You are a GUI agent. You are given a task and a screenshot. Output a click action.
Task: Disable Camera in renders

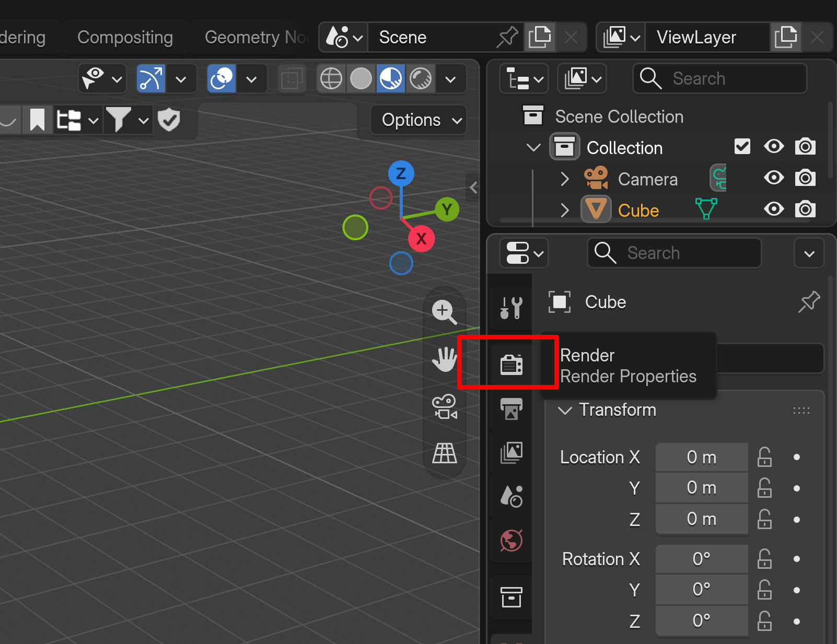click(x=805, y=178)
